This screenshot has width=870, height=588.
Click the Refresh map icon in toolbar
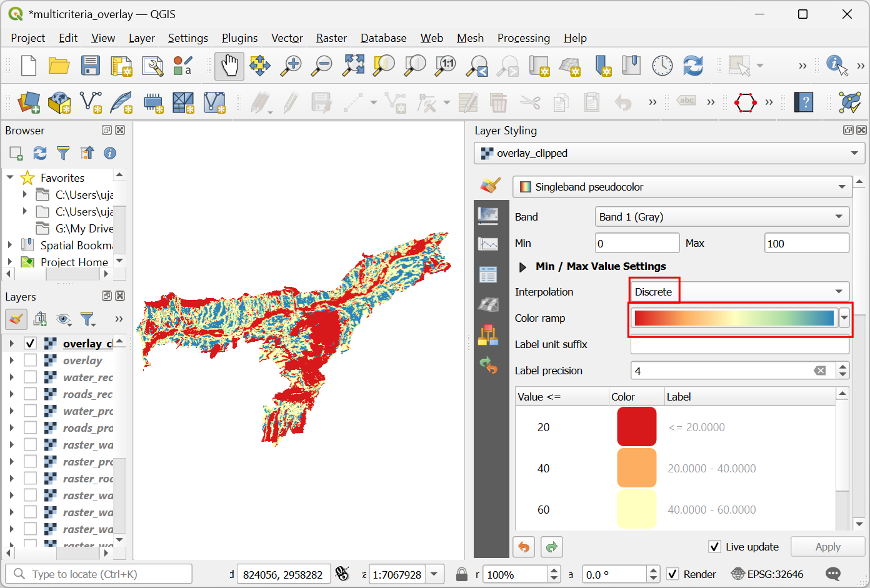pyautogui.click(x=692, y=66)
